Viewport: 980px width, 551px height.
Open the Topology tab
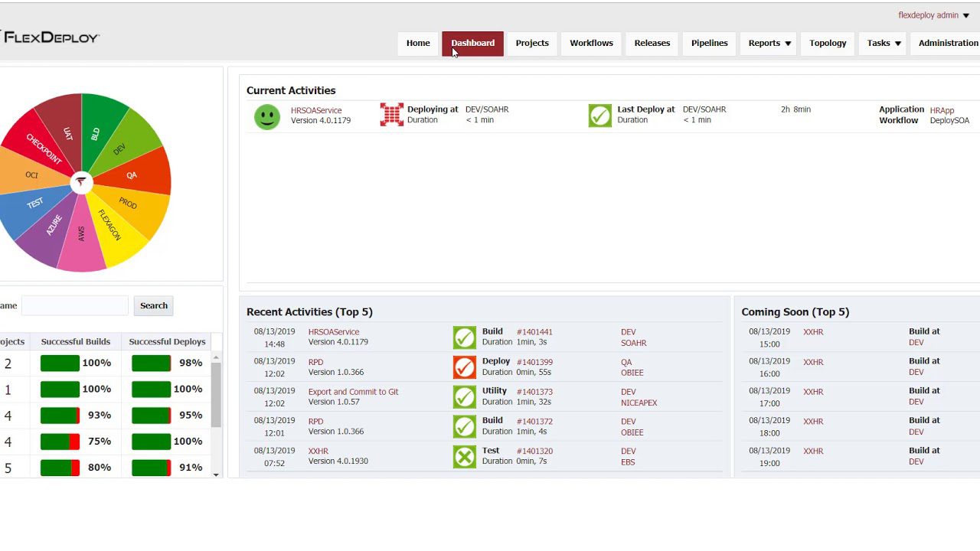828,44
